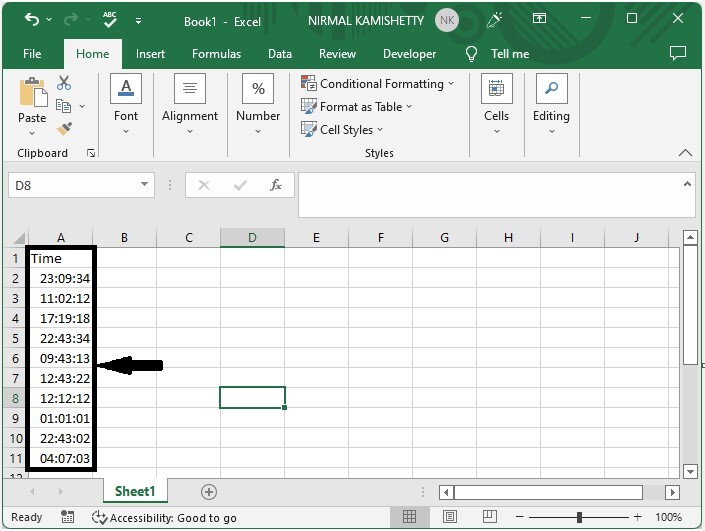Screen dimensions: 705x531
Task: Open the Review tab
Action: 337,54
